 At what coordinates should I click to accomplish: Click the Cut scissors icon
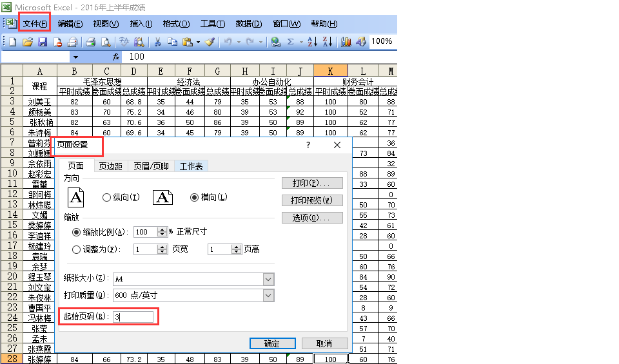[157, 42]
